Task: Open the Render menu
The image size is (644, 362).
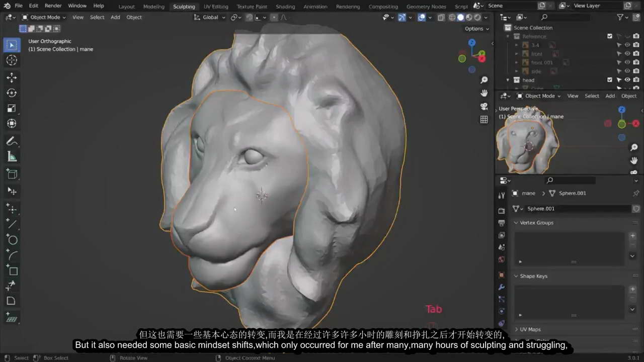Action: click(x=53, y=6)
